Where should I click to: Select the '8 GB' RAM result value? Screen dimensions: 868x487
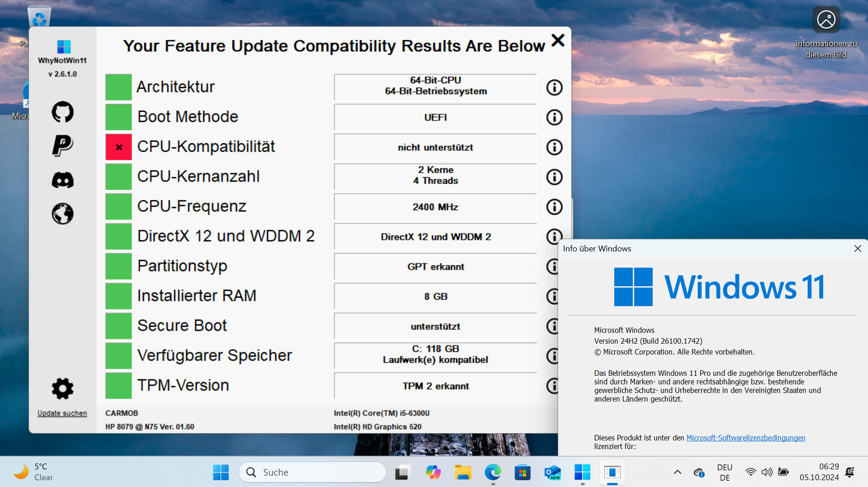coord(435,296)
